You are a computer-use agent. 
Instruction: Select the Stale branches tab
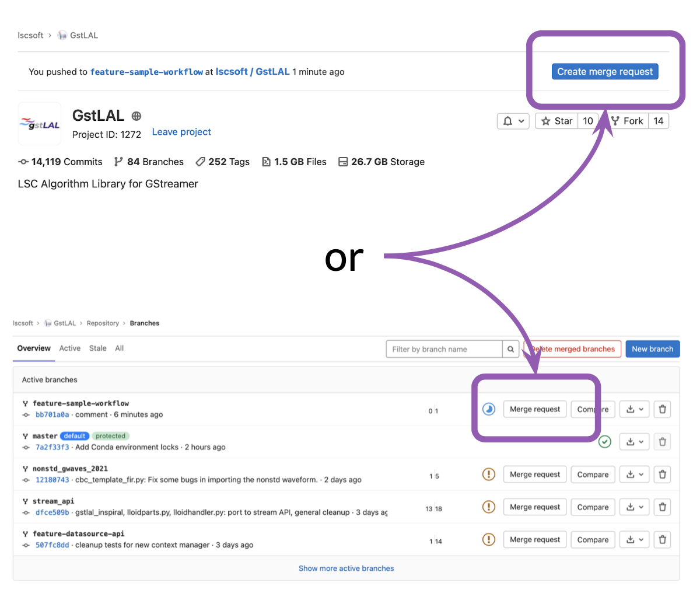coord(98,348)
